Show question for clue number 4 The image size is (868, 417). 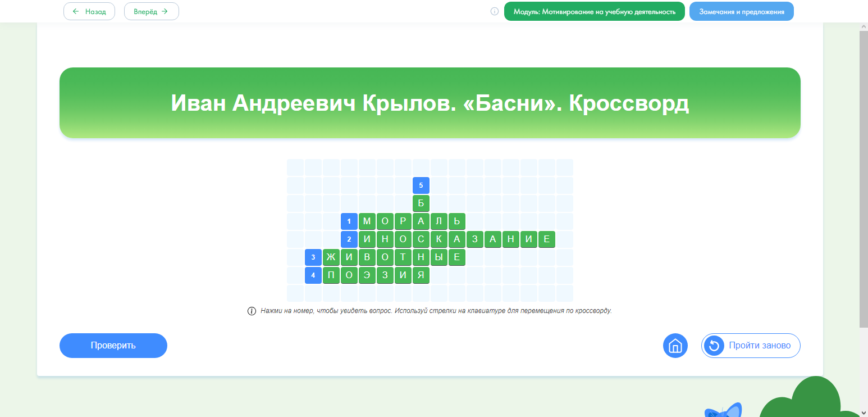click(x=313, y=275)
